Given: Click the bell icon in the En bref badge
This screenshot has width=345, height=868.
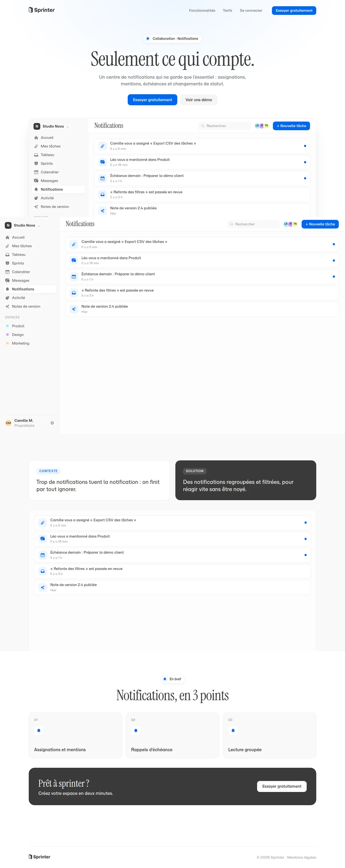Looking at the screenshot, I should point(165,679).
